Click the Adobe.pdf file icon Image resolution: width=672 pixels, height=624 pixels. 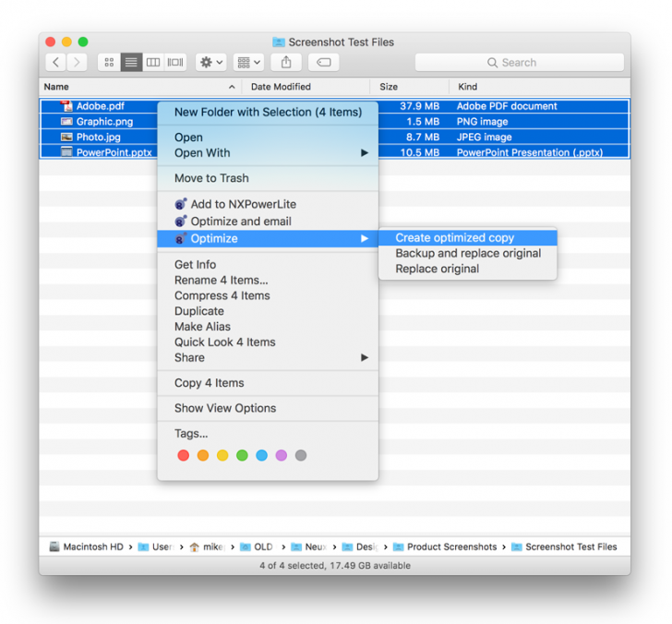(x=66, y=106)
